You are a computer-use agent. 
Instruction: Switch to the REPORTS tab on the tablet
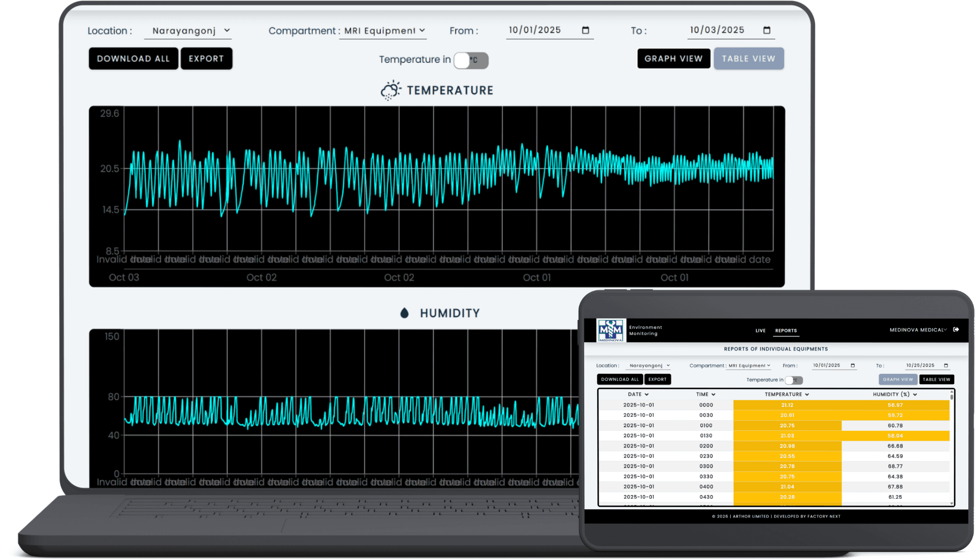[x=786, y=331]
